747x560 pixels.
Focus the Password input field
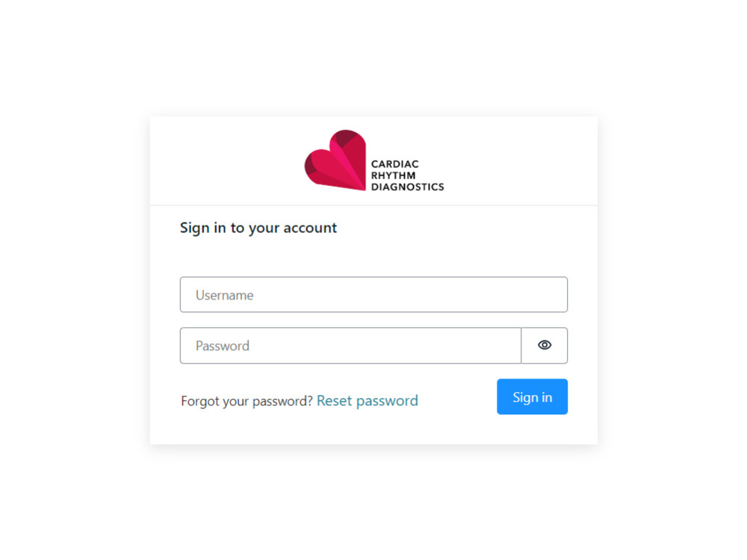(x=350, y=345)
